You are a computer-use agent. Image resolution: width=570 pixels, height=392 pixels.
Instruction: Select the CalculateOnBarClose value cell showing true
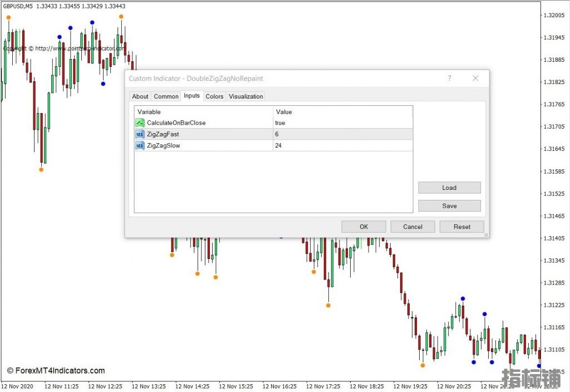[342, 123]
